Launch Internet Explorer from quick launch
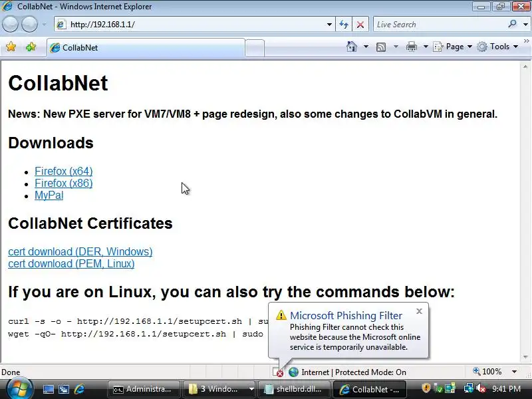Screen dimensions: 532x399 tap(79, 389)
